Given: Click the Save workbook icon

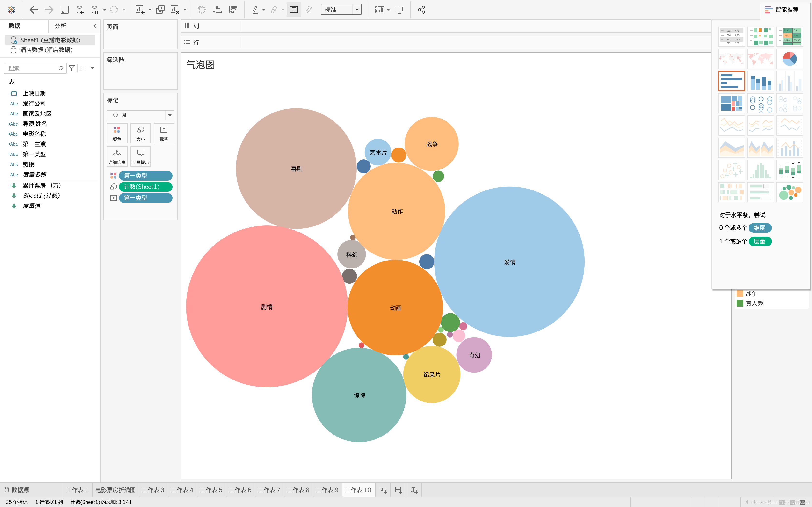Looking at the screenshot, I should [65, 10].
